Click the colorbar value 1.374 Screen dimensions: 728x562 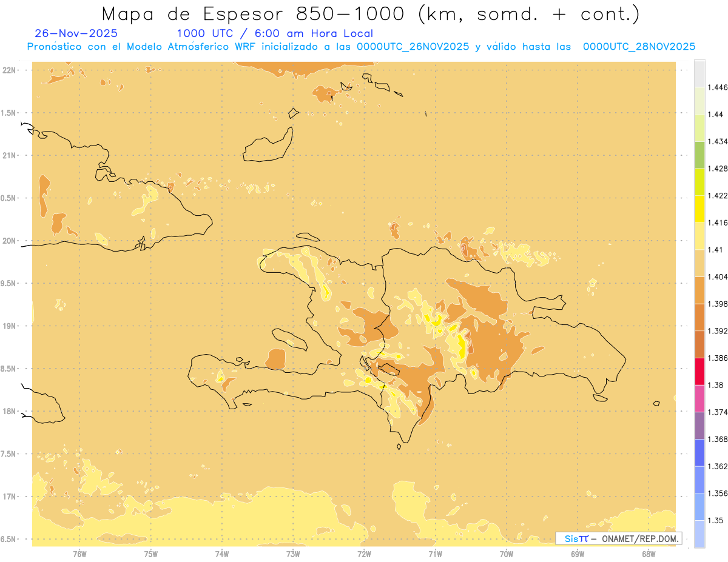pyautogui.click(x=719, y=412)
